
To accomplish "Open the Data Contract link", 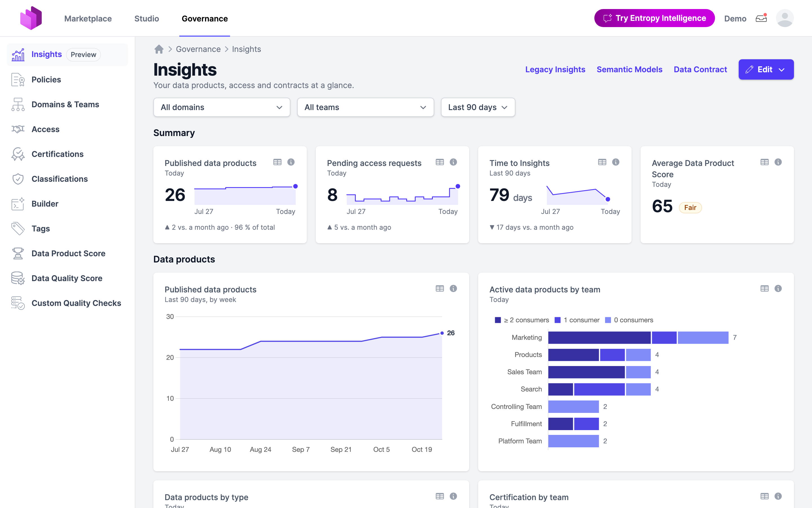I will [x=700, y=69].
